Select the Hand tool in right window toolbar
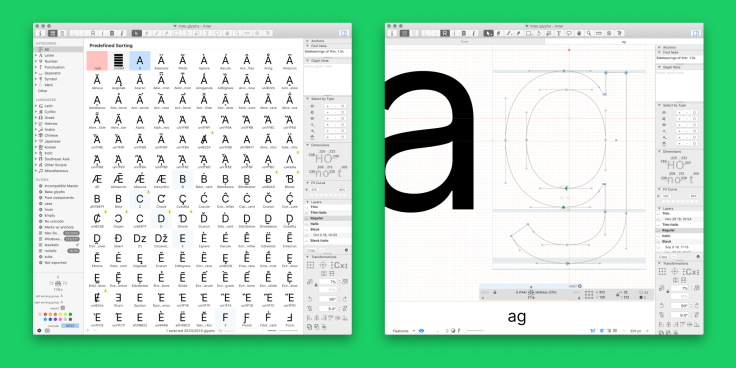736x368 pixels. pos(579,33)
